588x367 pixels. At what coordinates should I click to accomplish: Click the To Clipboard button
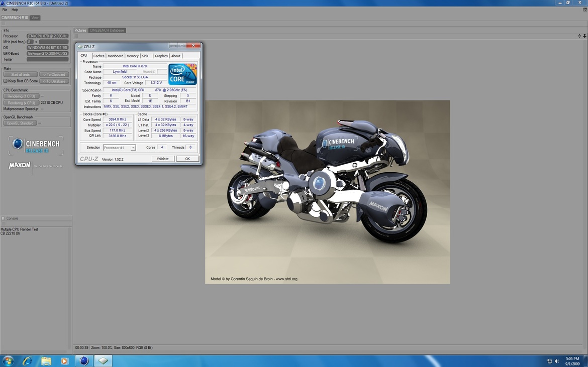54,74
